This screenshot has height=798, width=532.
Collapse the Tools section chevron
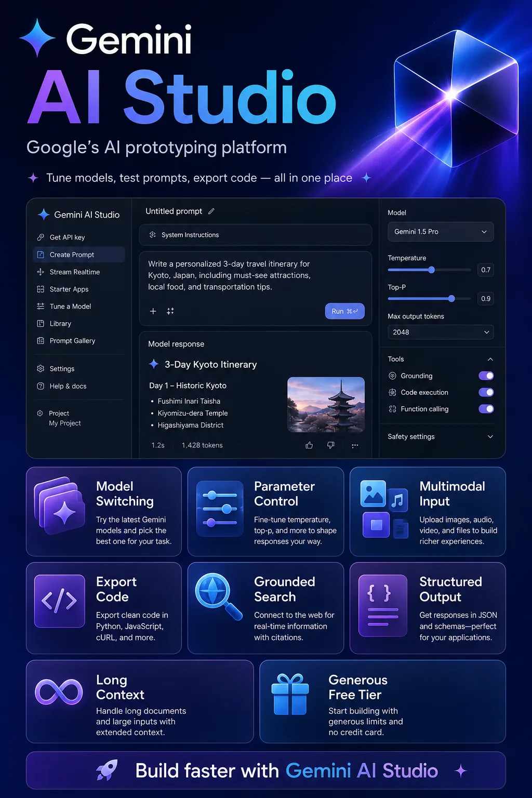490,359
